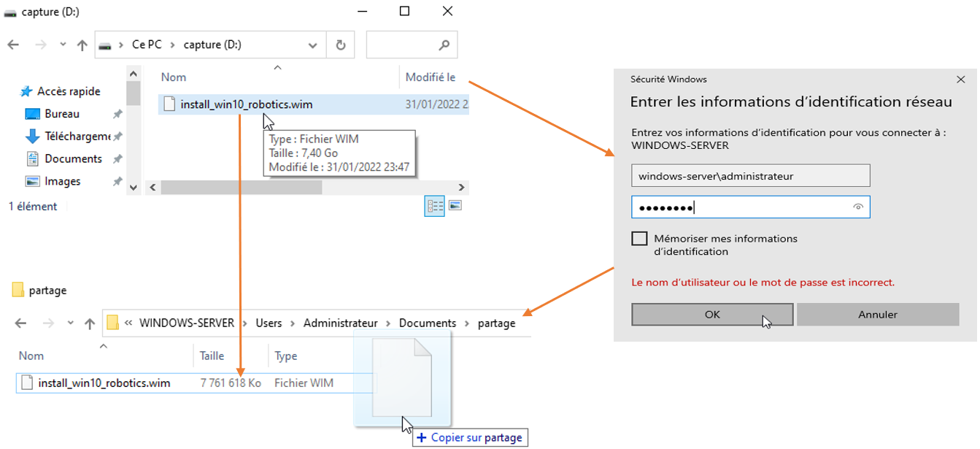Screen dimensions: 980x449
Task: Click the password field
Action: (751, 207)
